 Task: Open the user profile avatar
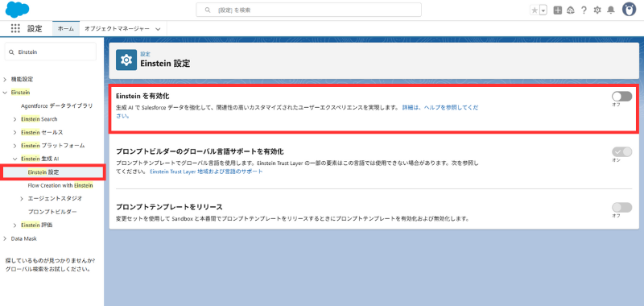pos(629,10)
